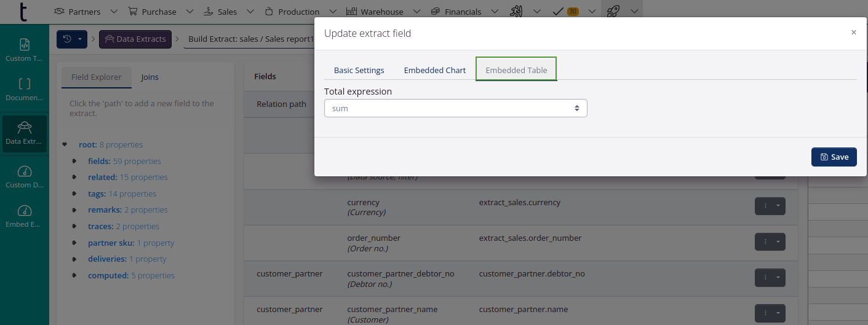
Task: Close the Update extract field dialog
Action: (853, 33)
